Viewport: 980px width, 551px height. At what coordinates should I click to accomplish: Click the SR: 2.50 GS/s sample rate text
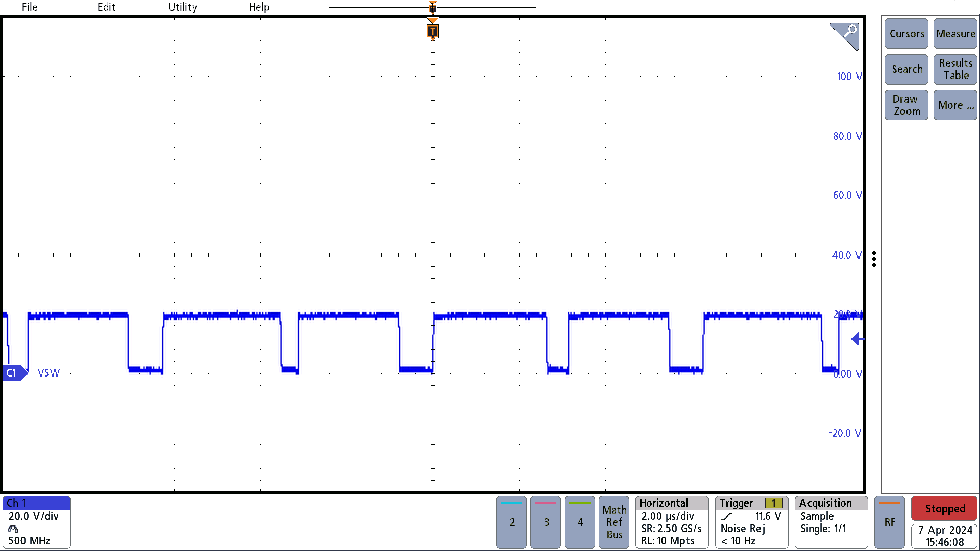671,529
